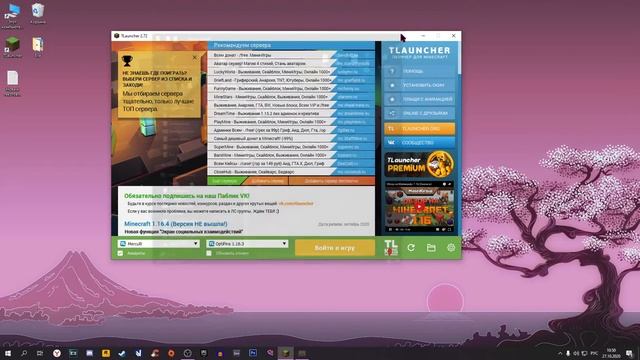Play the Minecraft 1.16 YouTube video
640x360 pixels.
[419, 207]
